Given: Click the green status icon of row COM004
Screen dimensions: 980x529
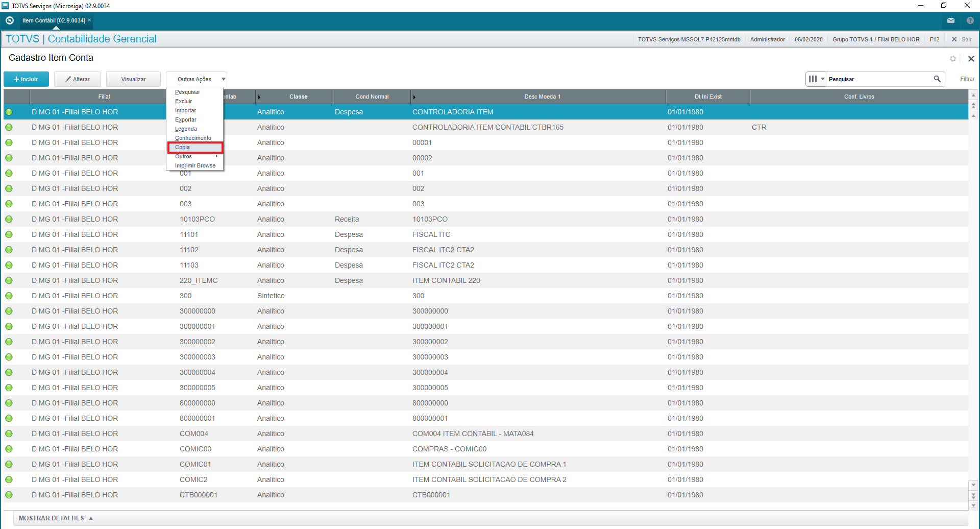Looking at the screenshot, I should pyautogui.click(x=9, y=434).
